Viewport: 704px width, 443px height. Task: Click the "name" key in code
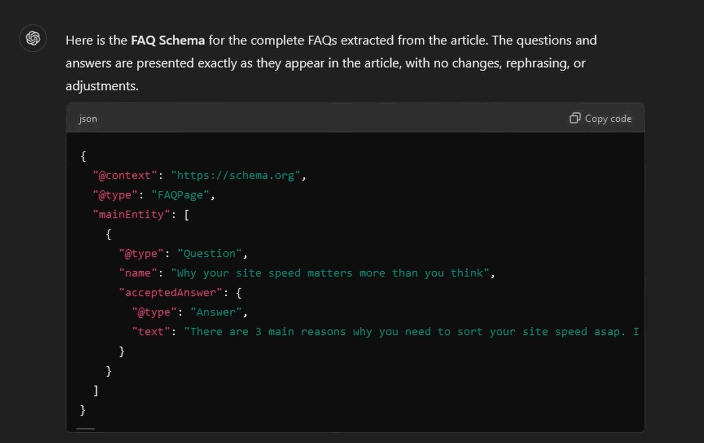pos(138,273)
